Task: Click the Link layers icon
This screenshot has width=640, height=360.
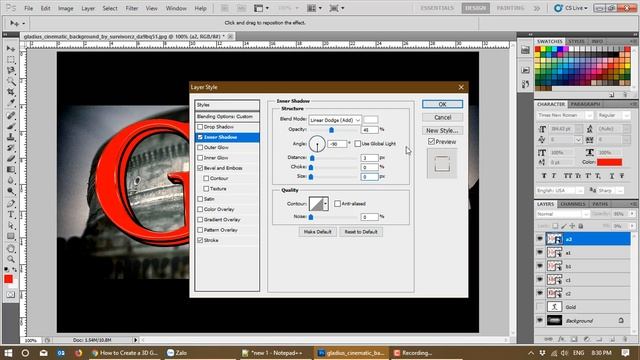Action: (x=549, y=339)
